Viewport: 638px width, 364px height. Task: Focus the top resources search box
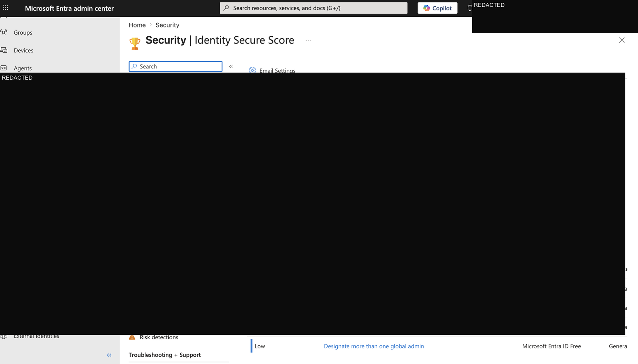click(313, 8)
